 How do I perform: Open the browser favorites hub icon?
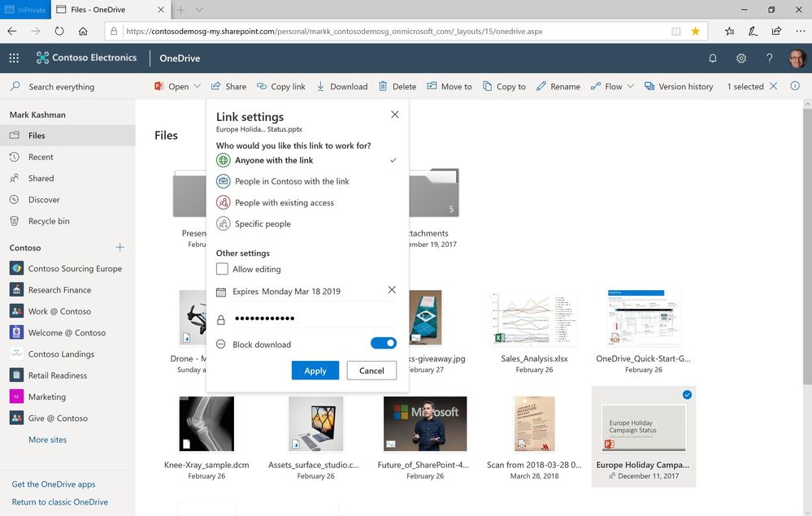(x=730, y=31)
